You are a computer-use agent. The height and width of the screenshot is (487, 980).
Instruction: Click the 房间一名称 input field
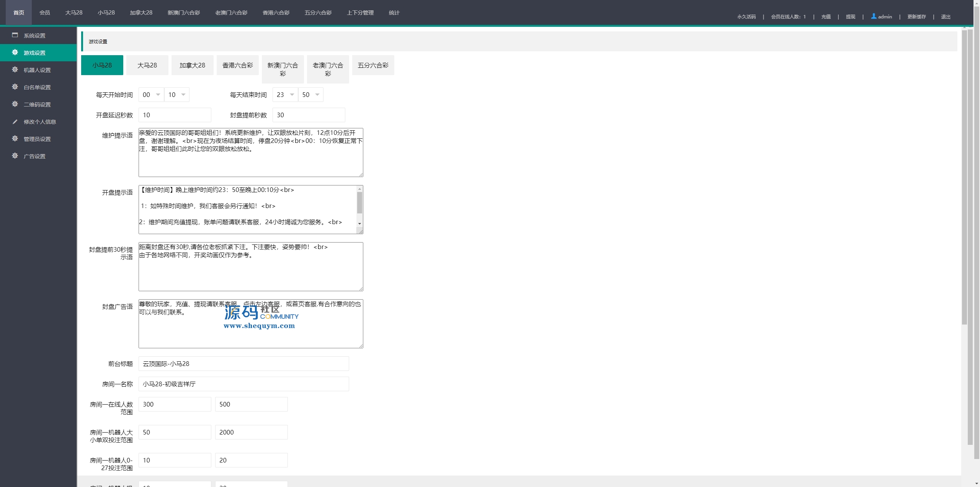(x=244, y=384)
